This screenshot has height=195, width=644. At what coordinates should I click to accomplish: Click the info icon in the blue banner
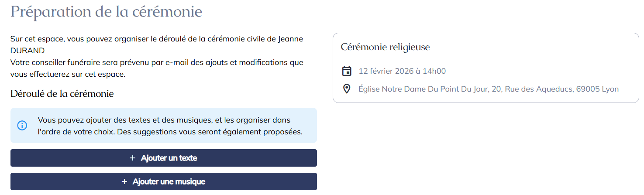[x=22, y=126]
